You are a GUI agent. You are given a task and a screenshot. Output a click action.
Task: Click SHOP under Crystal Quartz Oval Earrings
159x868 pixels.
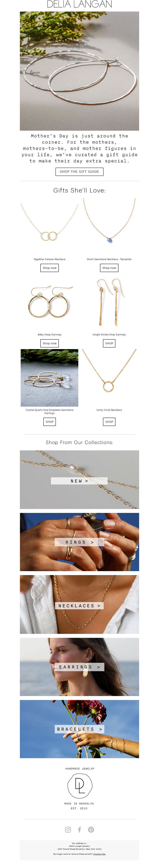click(x=50, y=422)
